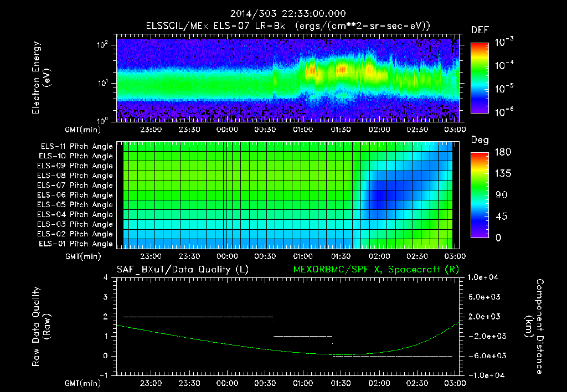Click the 10^1 electron energy tick label
The width and height of the screenshot is (567, 392).
(x=102, y=83)
